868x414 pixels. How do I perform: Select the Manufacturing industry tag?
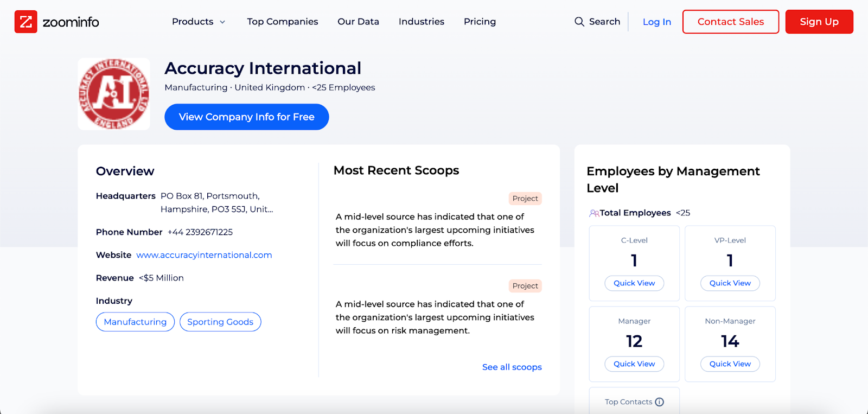coord(135,322)
